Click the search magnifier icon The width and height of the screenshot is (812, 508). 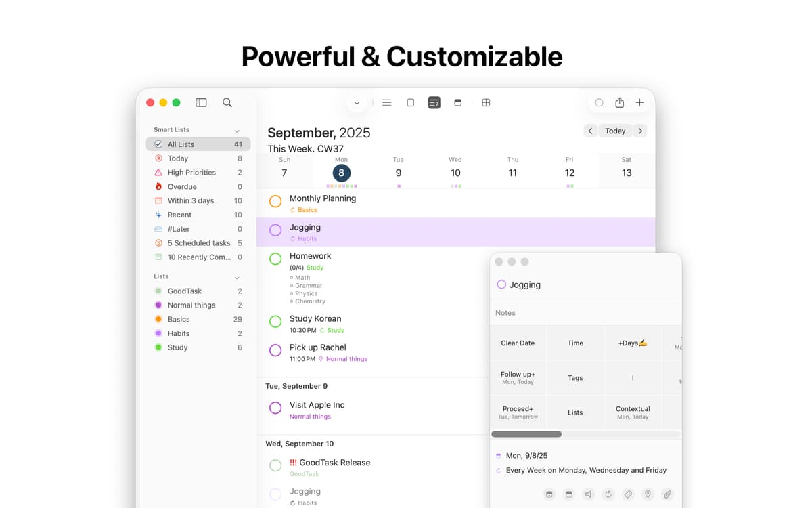(227, 102)
